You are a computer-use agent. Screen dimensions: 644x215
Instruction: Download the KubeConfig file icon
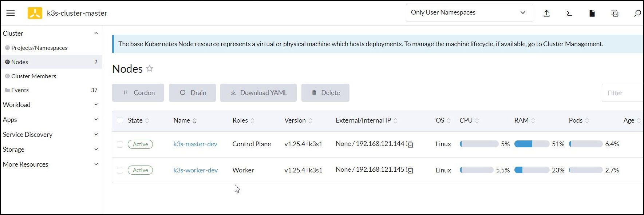pos(592,13)
